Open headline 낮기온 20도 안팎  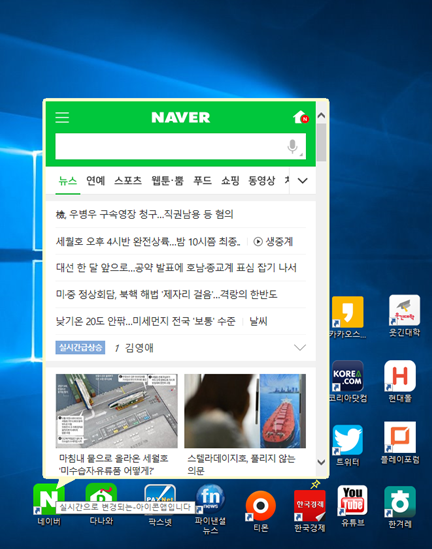point(146,321)
